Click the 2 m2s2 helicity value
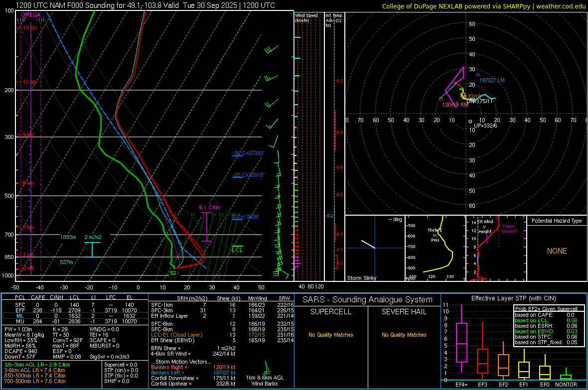Viewport: 588px width, 390px height. [x=93, y=238]
